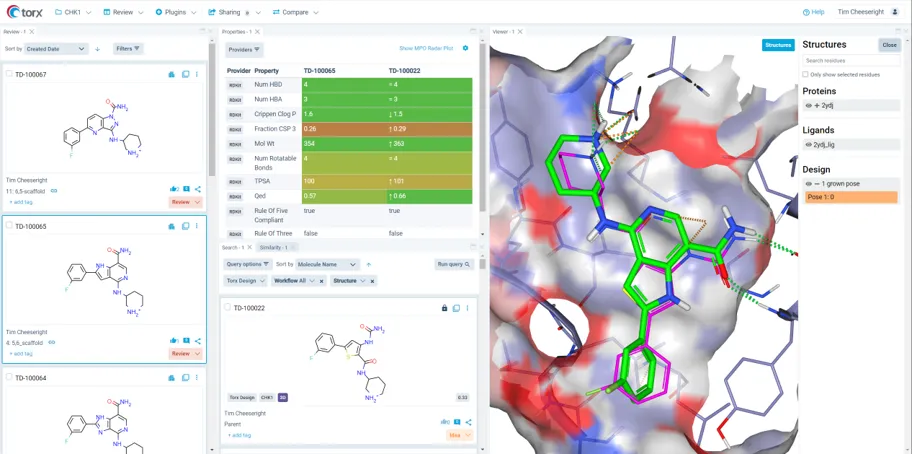The width and height of the screenshot is (912, 454).
Task: Select TD-100022 checkbox
Action: [227, 308]
